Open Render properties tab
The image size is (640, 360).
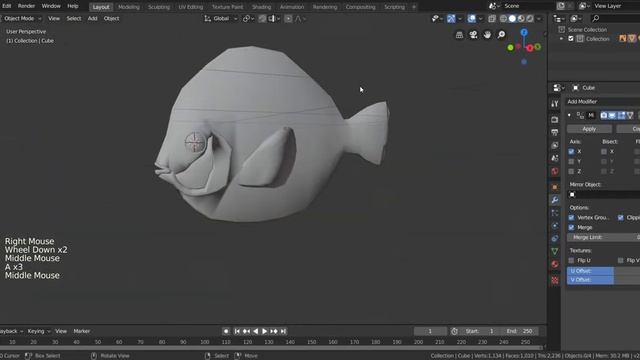click(555, 120)
